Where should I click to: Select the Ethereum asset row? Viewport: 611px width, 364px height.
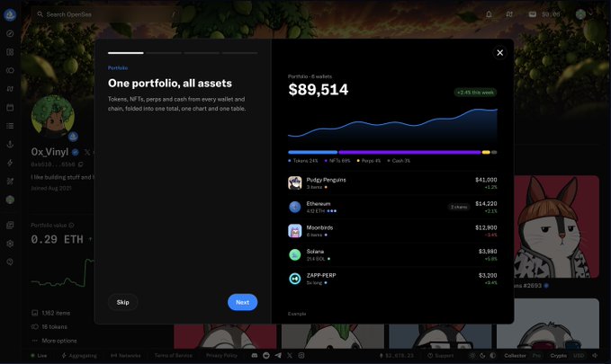pyautogui.click(x=392, y=207)
